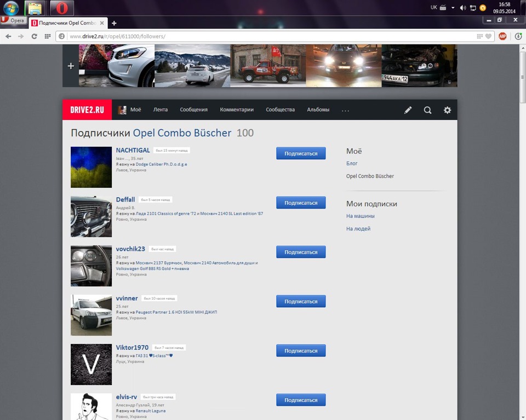Open Dodge Caliber Ph.D.o.d.g.e car link
Viewport: 526px width, 420px height.
161,164
